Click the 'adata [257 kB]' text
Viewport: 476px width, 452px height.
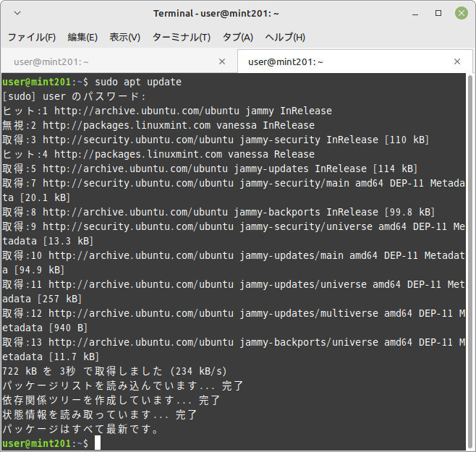[42, 299]
